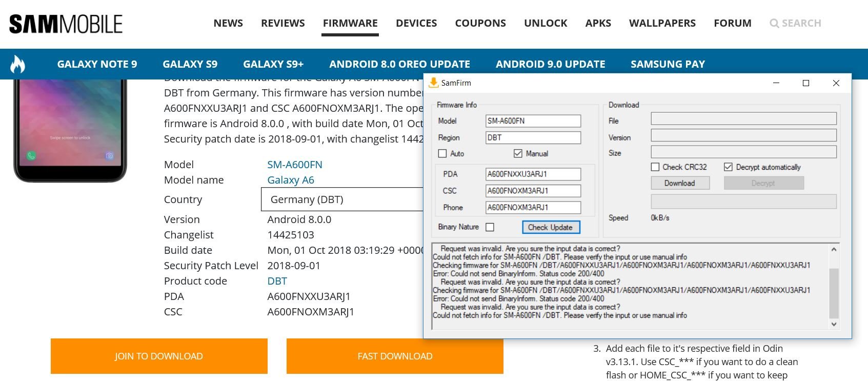Click the SamFirm app icon in title bar
Image resolution: width=868 pixels, height=381 pixels.
tap(434, 83)
